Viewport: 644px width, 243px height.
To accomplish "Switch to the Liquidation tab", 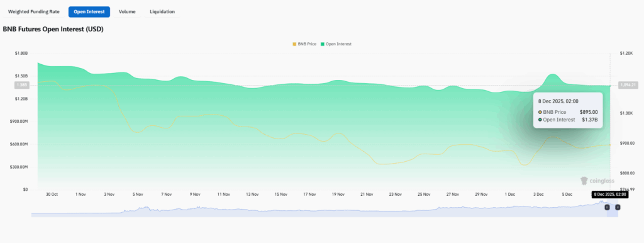I will pyautogui.click(x=162, y=12).
